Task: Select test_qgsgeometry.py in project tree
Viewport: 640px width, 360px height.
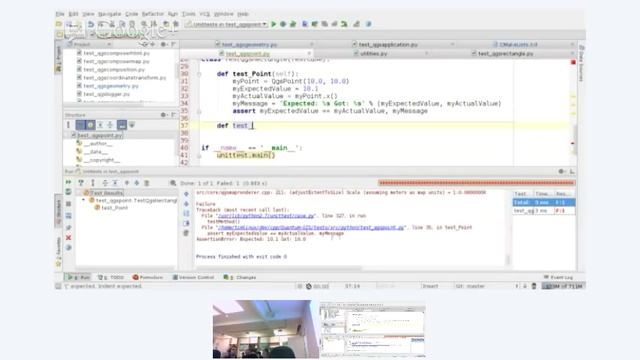Action: point(111,86)
